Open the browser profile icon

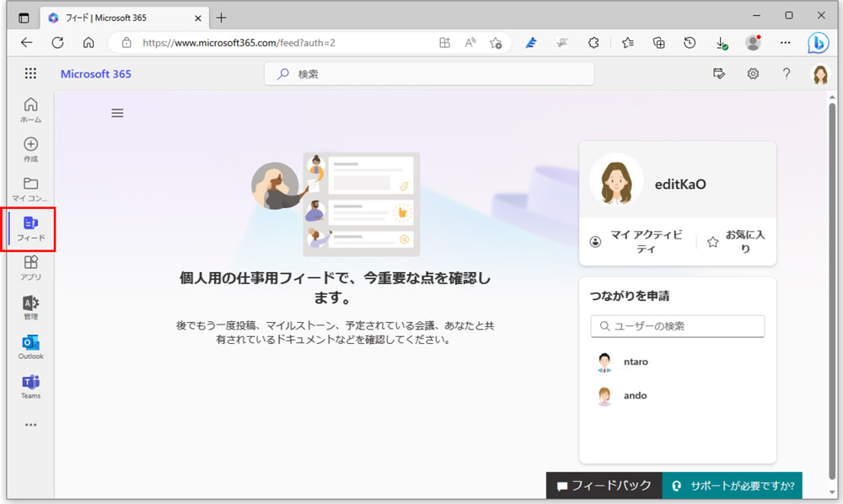753,42
